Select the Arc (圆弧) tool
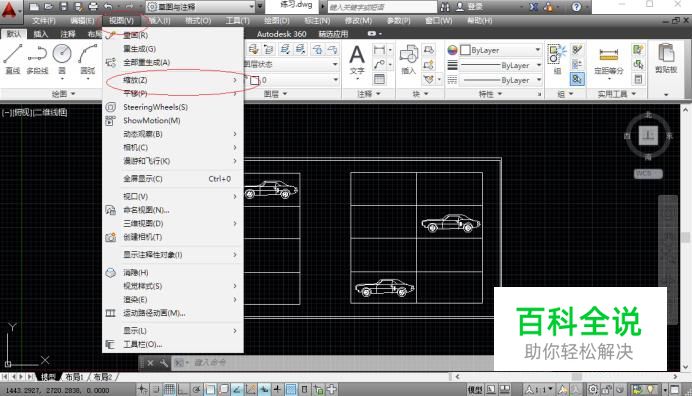This screenshot has height=396, width=692. click(87, 54)
